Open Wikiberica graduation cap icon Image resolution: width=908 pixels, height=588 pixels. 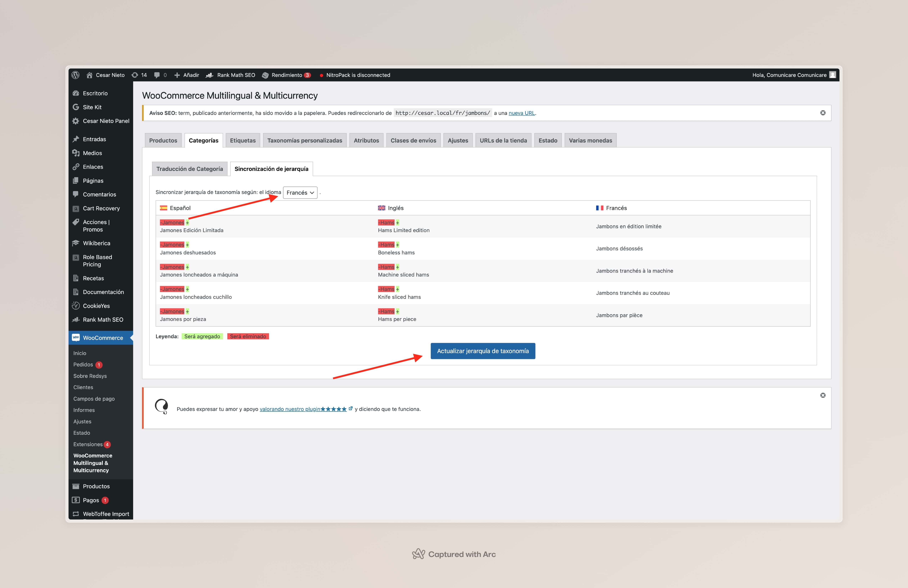tap(75, 243)
